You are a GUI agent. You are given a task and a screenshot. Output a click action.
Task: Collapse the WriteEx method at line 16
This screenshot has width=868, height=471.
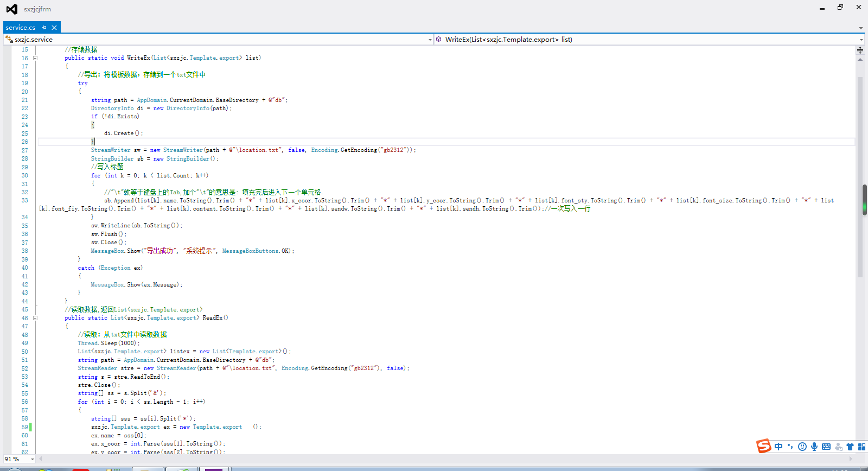coord(35,58)
